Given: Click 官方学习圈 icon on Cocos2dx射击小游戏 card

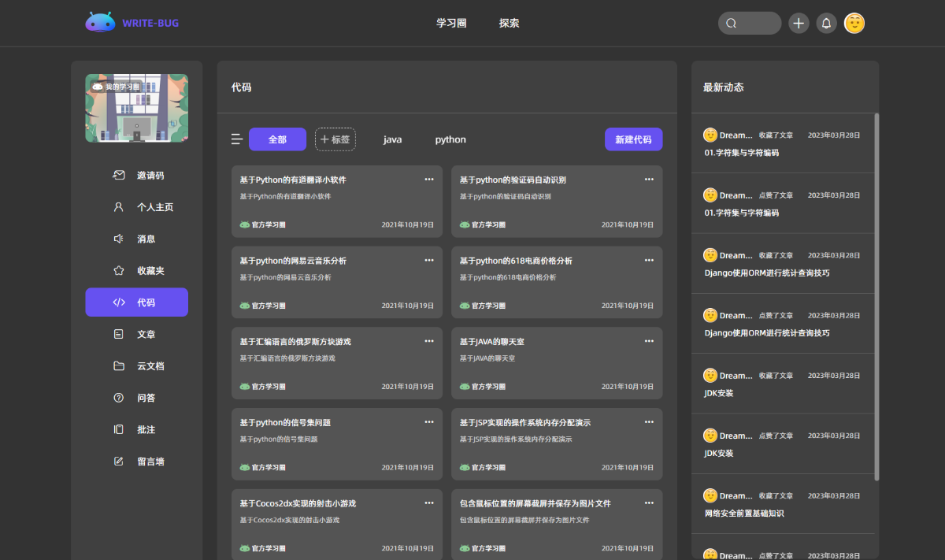Looking at the screenshot, I should [244, 548].
